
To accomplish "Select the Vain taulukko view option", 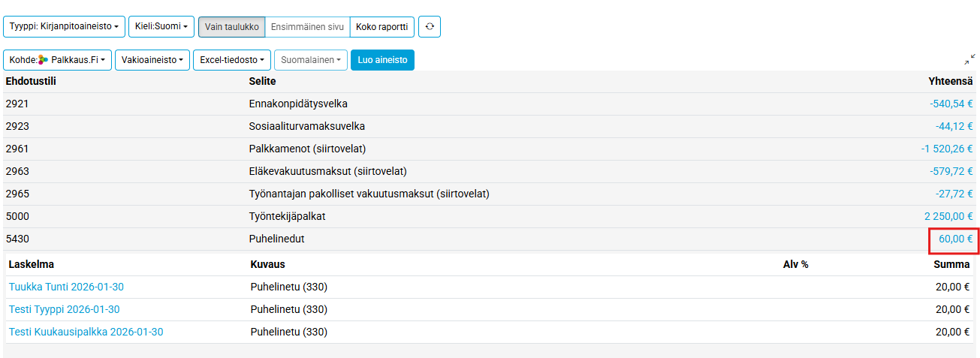I will click(232, 26).
